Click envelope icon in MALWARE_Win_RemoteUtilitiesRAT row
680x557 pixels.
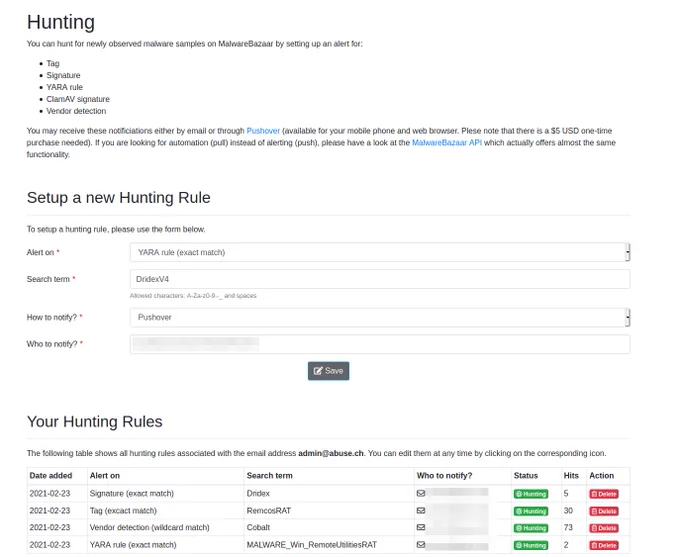click(x=421, y=544)
